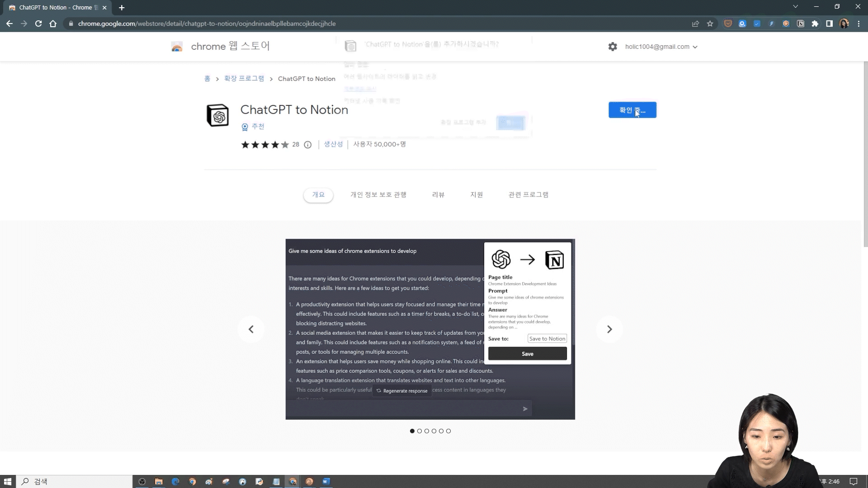Screen dimensions: 868x488
Task: Switch to the 관련 프로그램 tab
Action: click(x=528, y=195)
